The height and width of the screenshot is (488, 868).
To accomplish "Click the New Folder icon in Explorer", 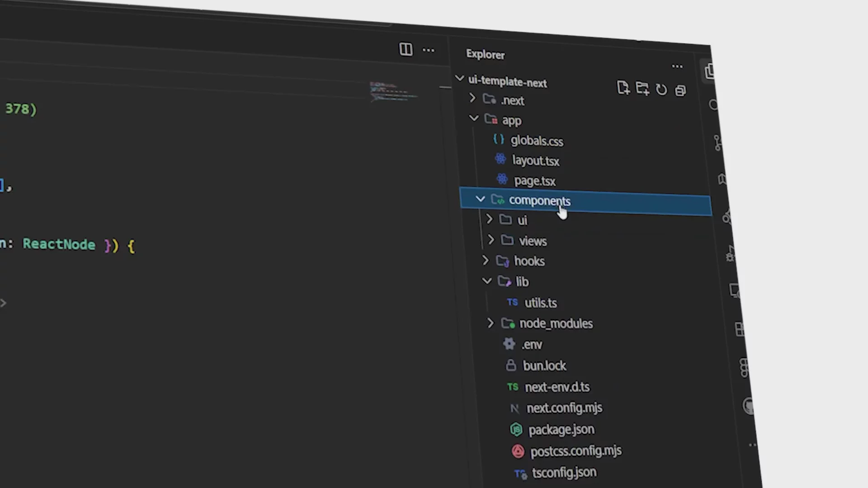I will click(x=642, y=89).
